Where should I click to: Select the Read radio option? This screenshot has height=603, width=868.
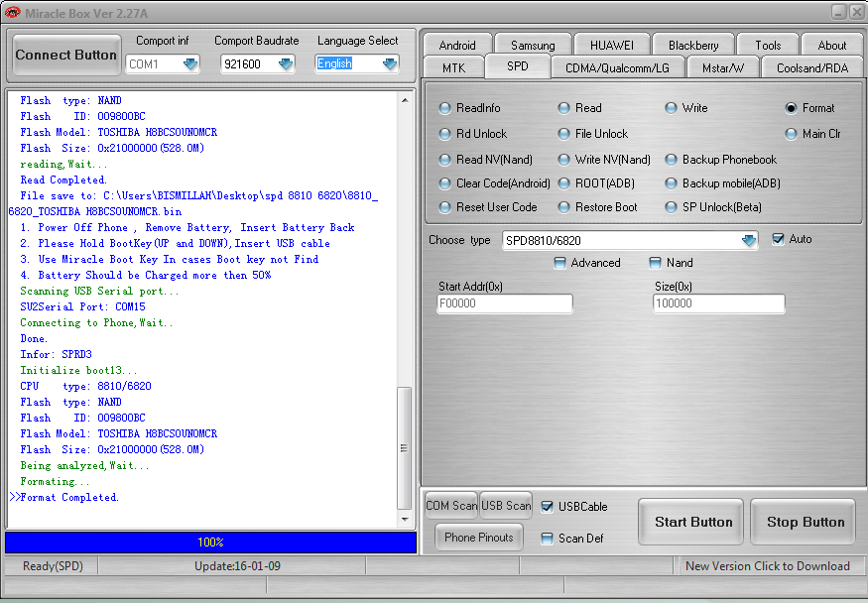coord(579,108)
